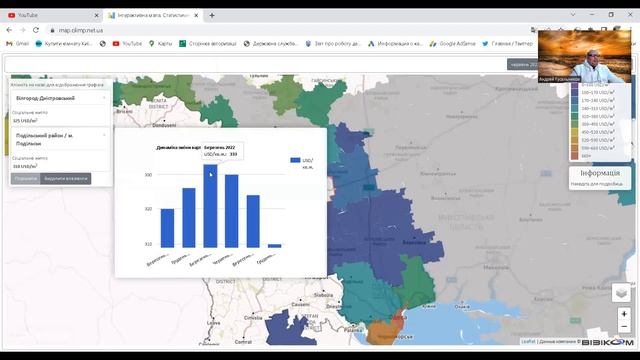Select the 170–240 USD/м² legend color
640x360 pixels.
(x=575, y=100)
